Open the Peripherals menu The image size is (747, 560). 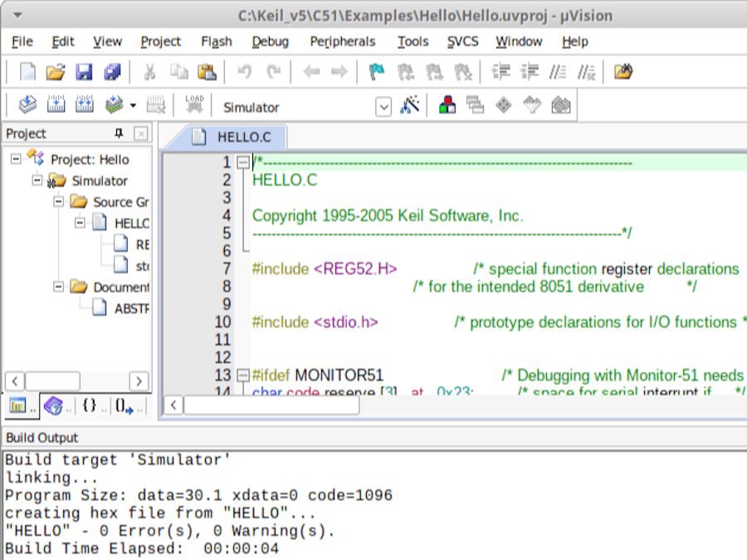[343, 41]
